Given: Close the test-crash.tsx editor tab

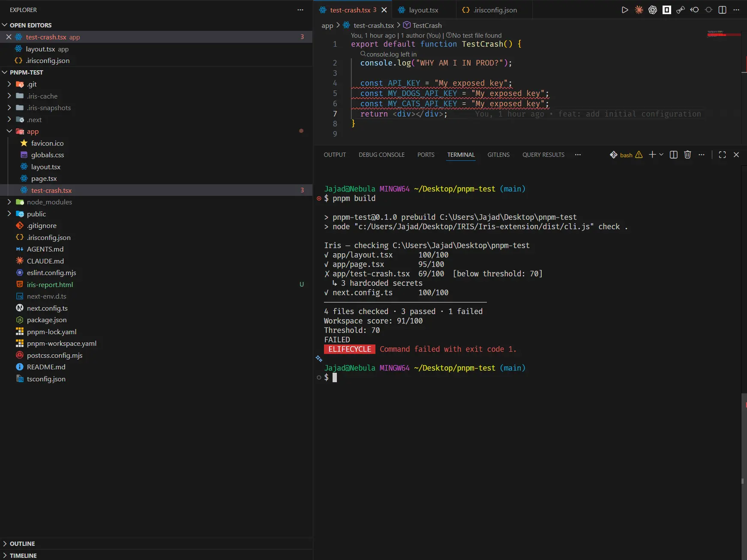Looking at the screenshot, I should pyautogui.click(x=384, y=10).
